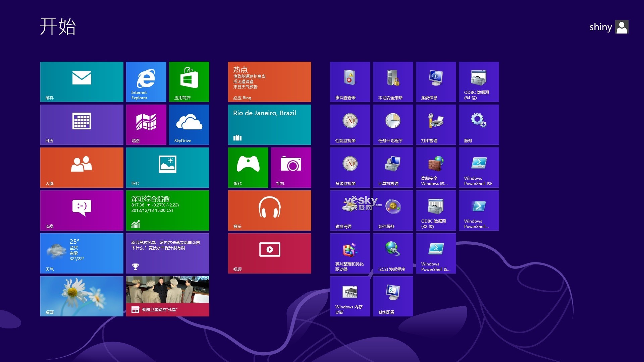Open the Desktop (桌面) daisy tile
Viewport: 644px width, 362px height.
click(82, 296)
